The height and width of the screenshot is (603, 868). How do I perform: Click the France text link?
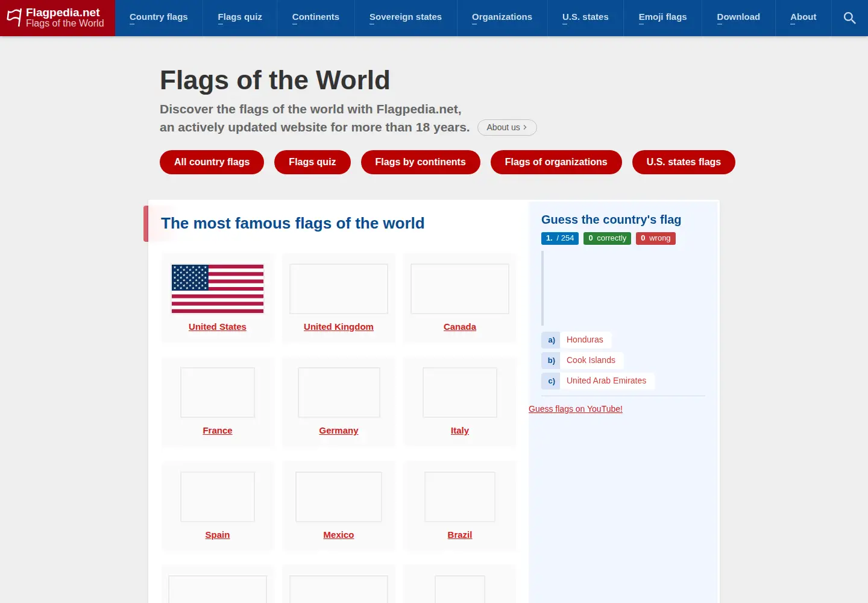point(218,431)
